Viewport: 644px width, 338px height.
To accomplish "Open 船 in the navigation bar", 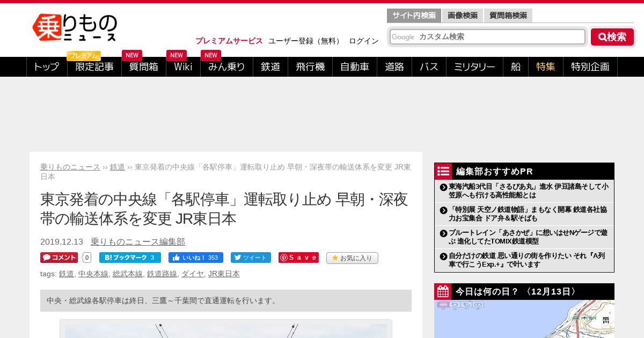I will click(x=516, y=67).
